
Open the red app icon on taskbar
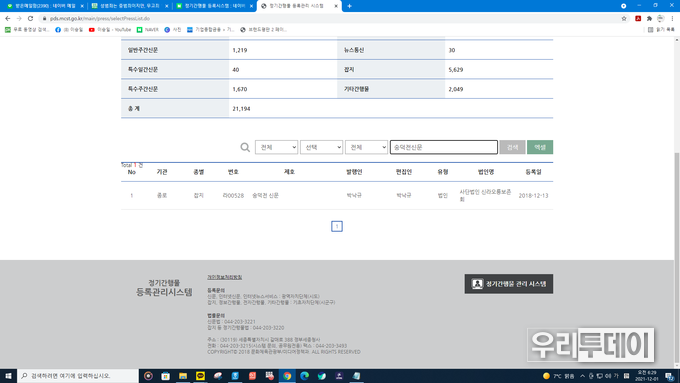click(x=252, y=376)
